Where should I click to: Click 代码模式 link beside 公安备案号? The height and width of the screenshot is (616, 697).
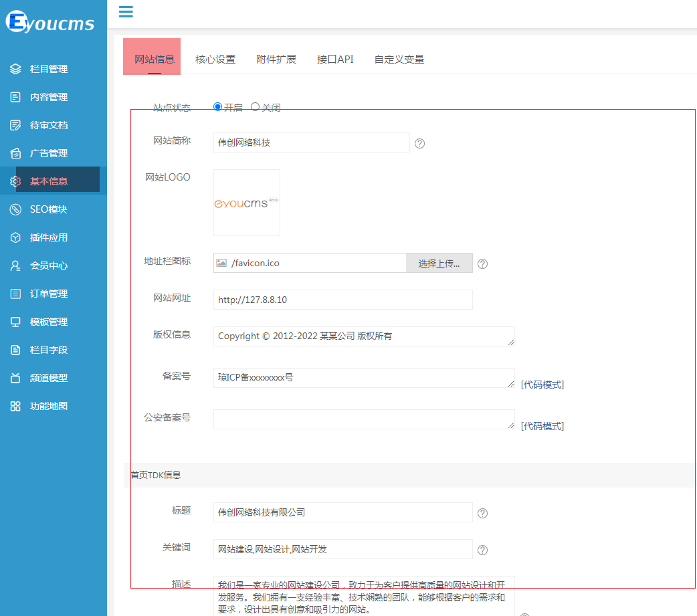pos(542,426)
